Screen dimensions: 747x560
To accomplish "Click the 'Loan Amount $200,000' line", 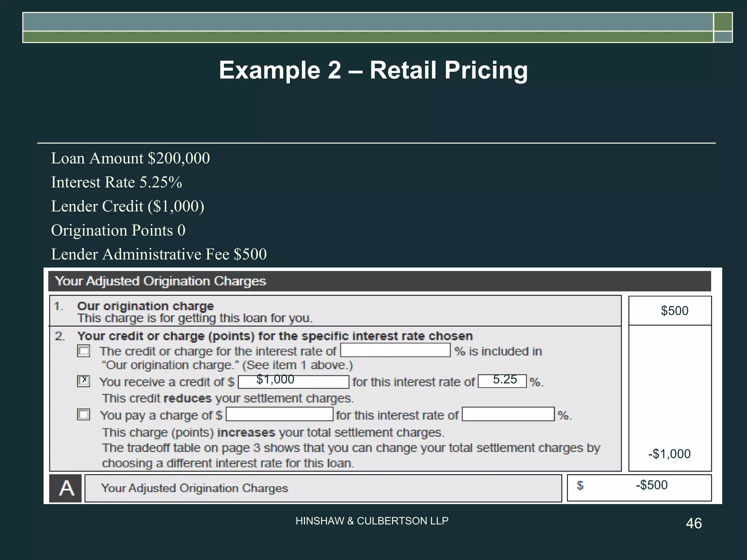I will coord(130,159).
